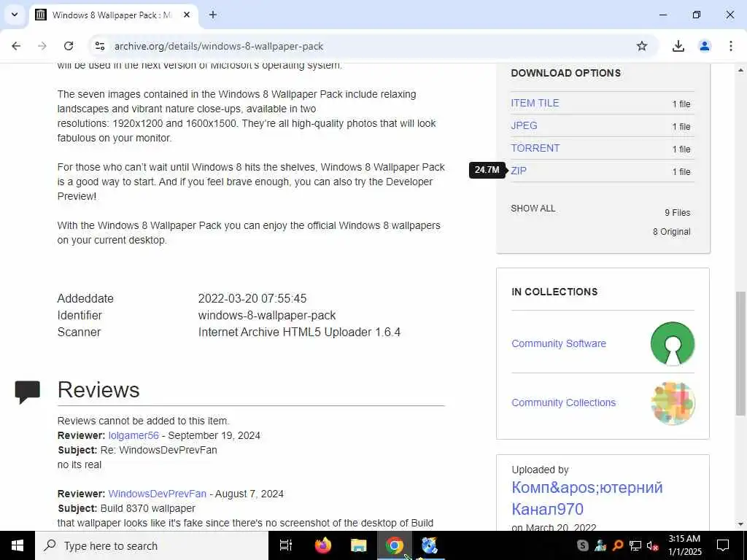The image size is (747, 560).
Task: Click the '8 Original' text
Action: click(x=671, y=232)
